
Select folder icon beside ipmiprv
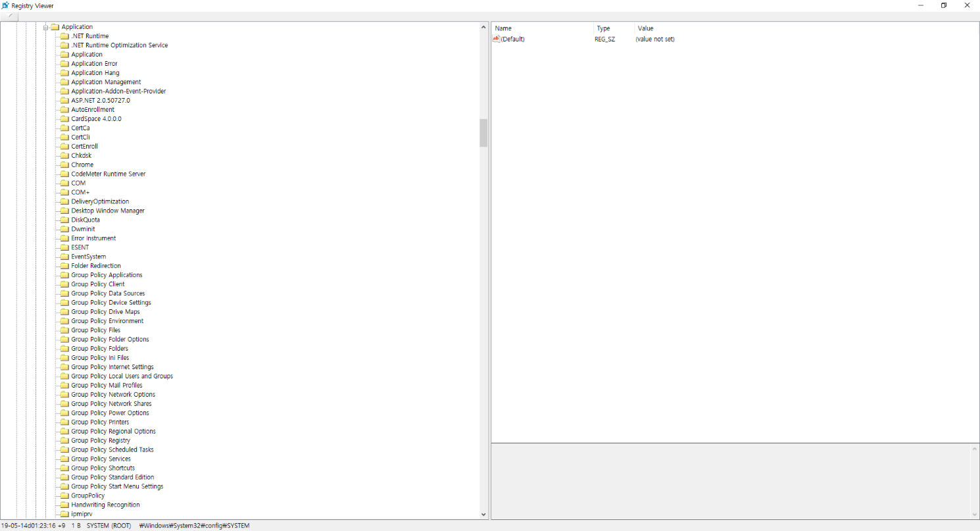(64, 515)
